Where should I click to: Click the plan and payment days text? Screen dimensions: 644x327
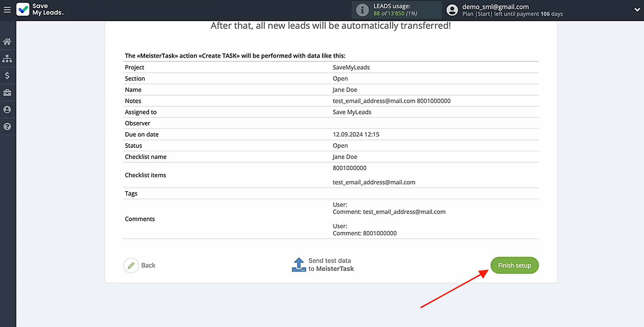pos(513,14)
